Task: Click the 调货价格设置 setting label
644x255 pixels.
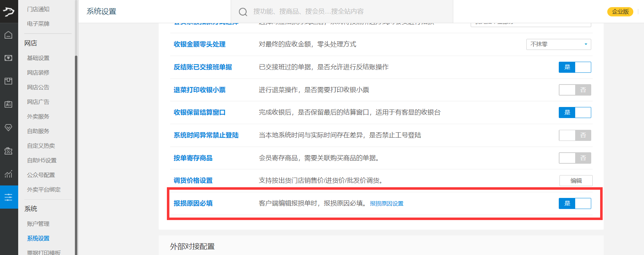Action: pyautogui.click(x=193, y=180)
